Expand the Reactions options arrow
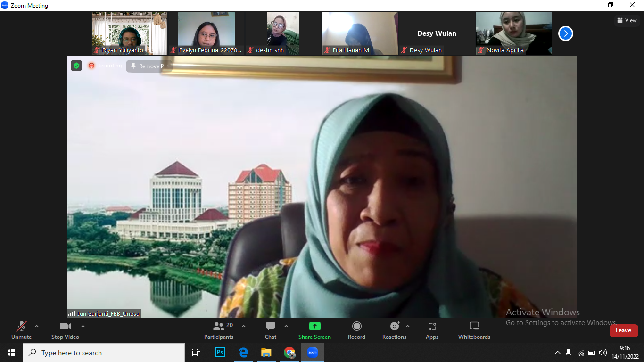 [x=408, y=326]
